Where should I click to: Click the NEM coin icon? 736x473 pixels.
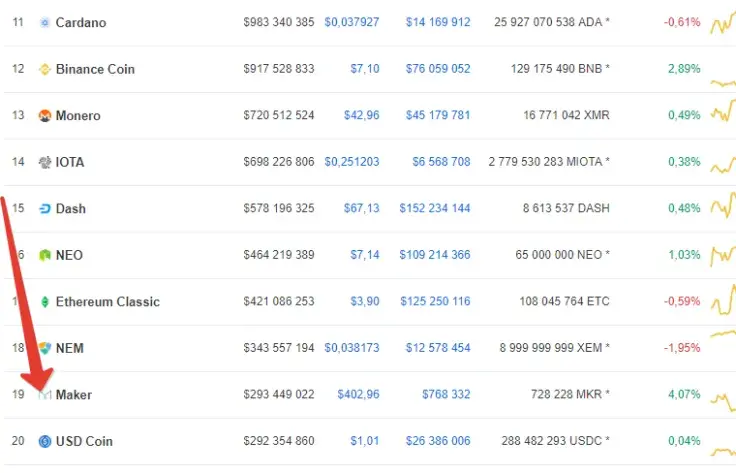[45, 348]
